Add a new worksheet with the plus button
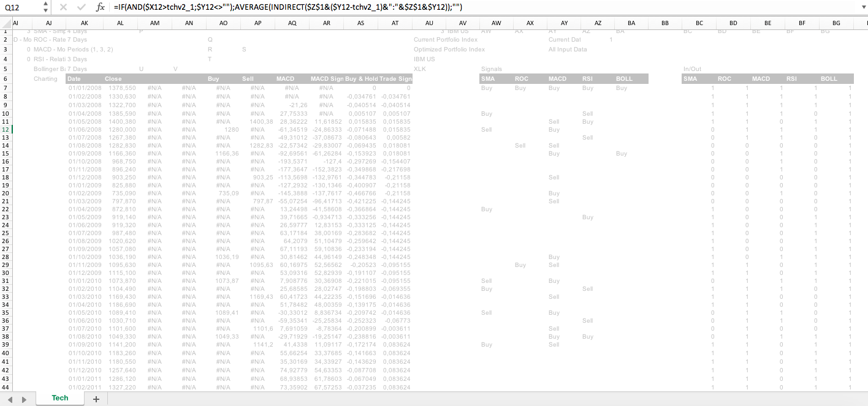 click(96, 399)
